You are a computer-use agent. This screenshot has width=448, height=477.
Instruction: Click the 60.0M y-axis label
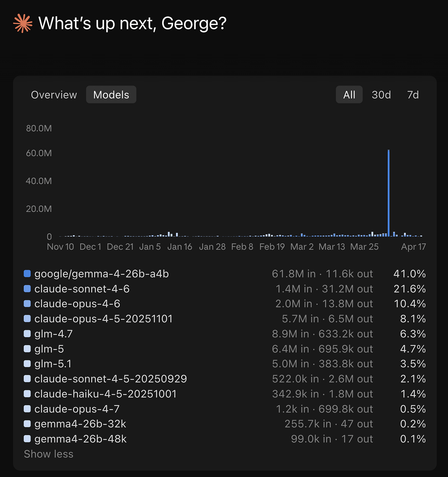tap(39, 153)
